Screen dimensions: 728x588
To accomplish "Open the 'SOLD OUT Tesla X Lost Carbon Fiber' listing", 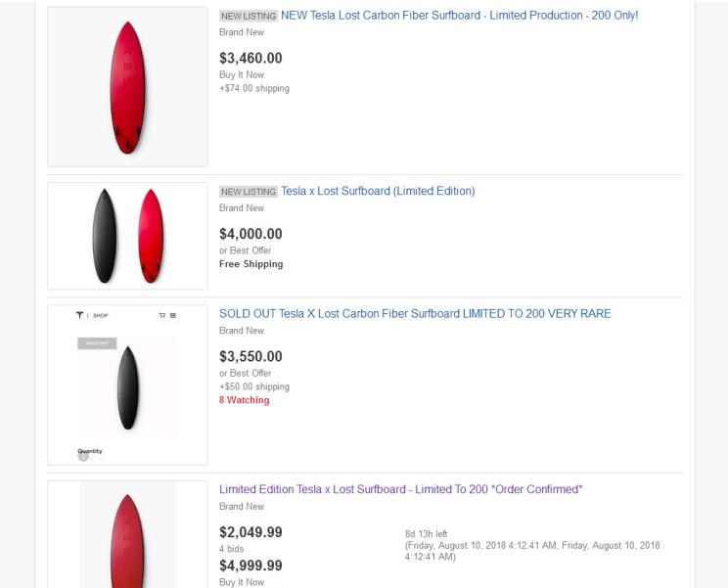I will (x=415, y=314).
